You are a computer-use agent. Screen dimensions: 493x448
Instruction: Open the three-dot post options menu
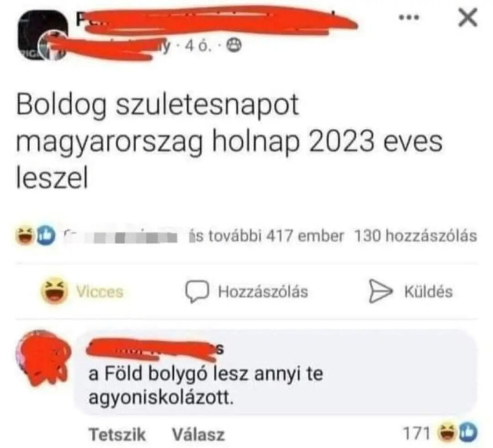(x=409, y=18)
